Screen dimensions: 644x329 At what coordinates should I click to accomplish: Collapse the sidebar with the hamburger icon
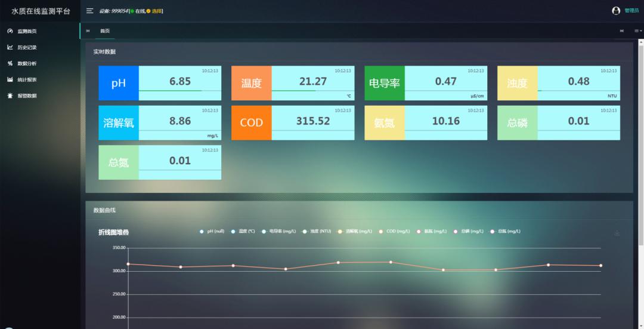click(x=89, y=11)
